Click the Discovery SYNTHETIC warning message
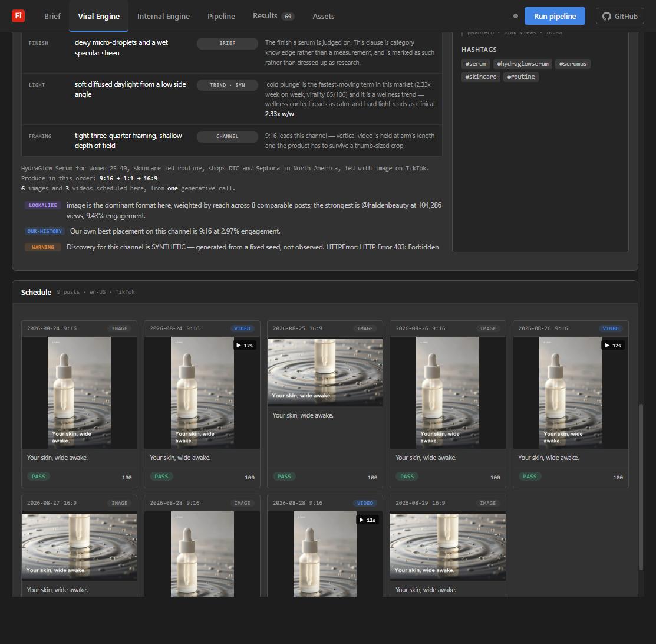 tap(253, 247)
